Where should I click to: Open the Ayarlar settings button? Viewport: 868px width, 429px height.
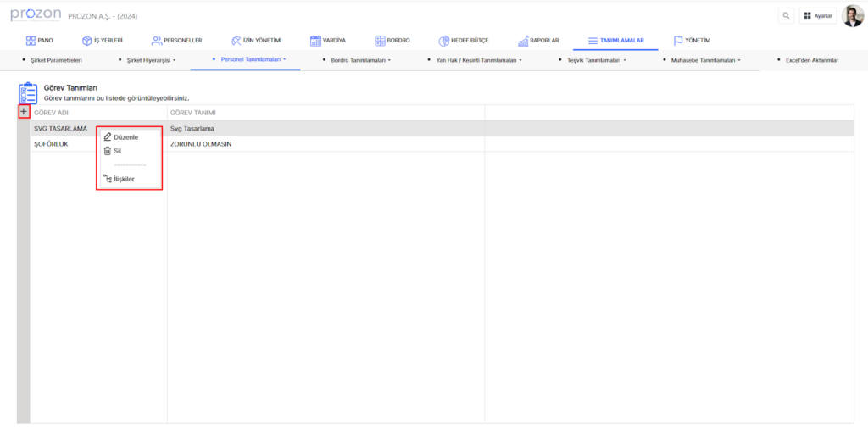818,15
